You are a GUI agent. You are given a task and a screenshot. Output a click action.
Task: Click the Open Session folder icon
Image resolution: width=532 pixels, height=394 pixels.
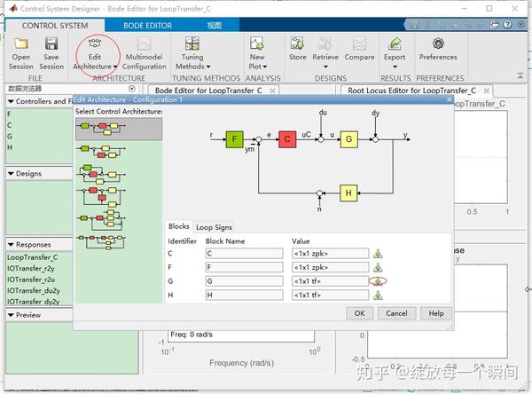(x=21, y=43)
